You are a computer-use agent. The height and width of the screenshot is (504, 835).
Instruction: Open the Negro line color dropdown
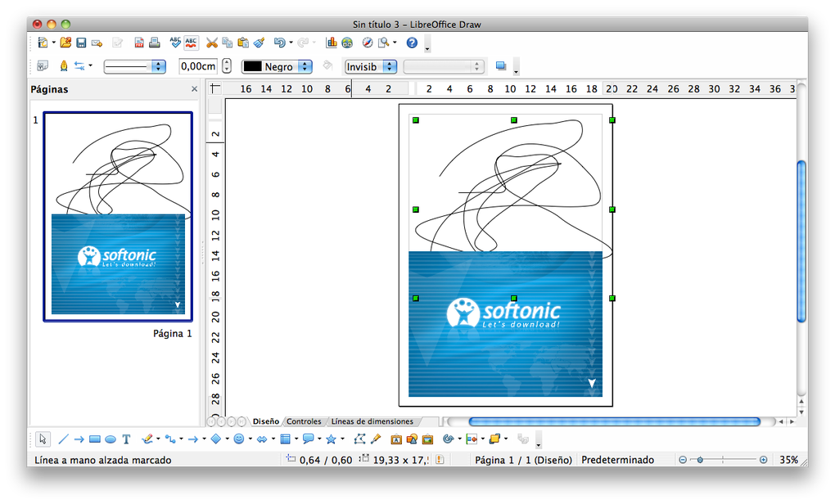305,66
